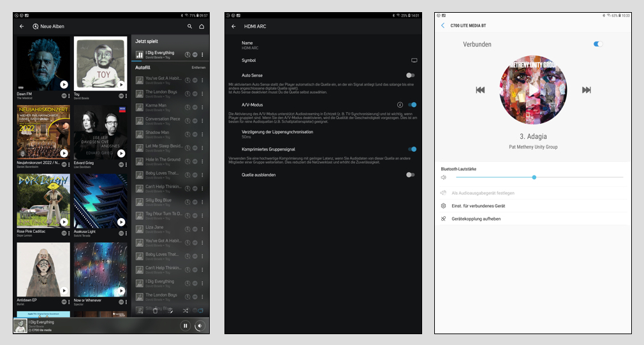Tap the home icon in the music app
This screenshot has width=644, height=345.
click(x=201, y=26)
